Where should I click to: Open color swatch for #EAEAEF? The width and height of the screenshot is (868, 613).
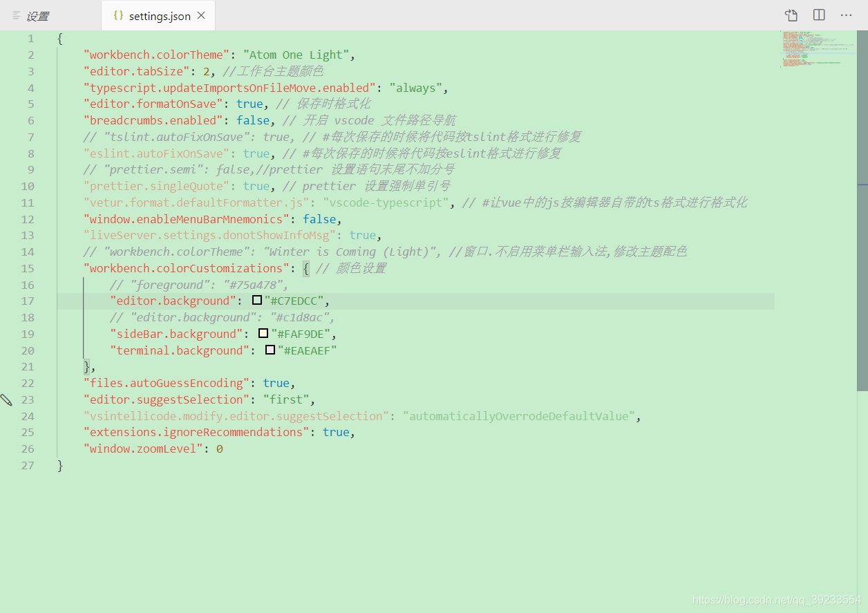(270, 350)
